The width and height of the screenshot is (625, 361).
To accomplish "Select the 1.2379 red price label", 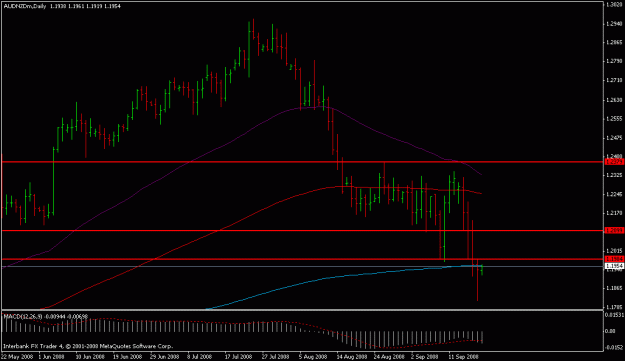I will (x=614, y=162).
